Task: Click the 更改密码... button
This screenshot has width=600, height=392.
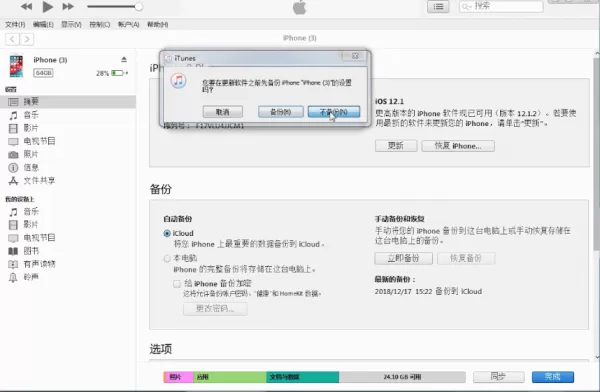Action: tap(215, 309)
